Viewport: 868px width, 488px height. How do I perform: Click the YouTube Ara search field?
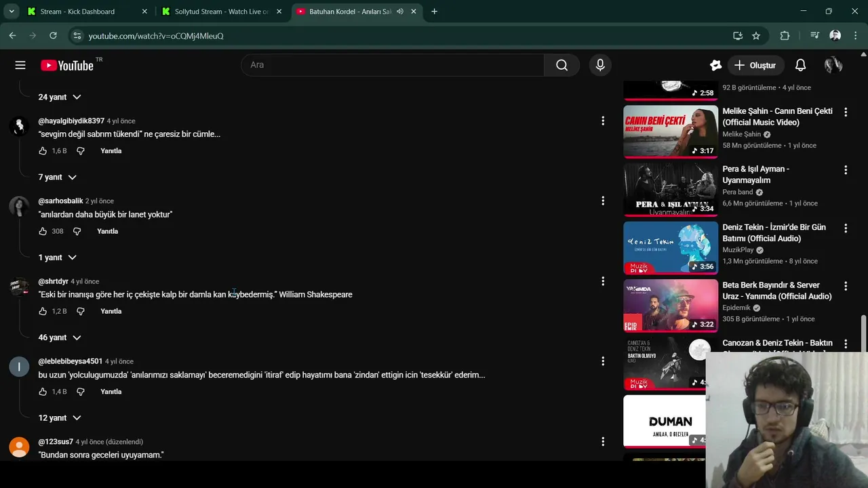pos(393,65)
